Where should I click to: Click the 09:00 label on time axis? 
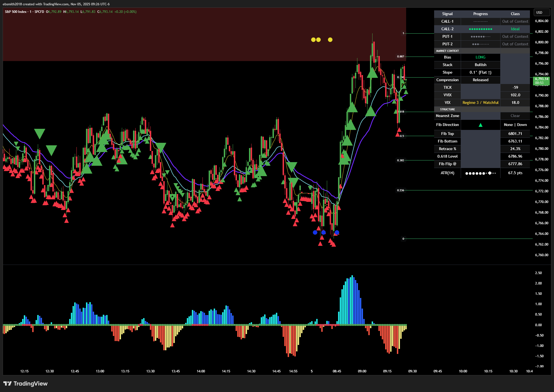[x=362, y=371]
